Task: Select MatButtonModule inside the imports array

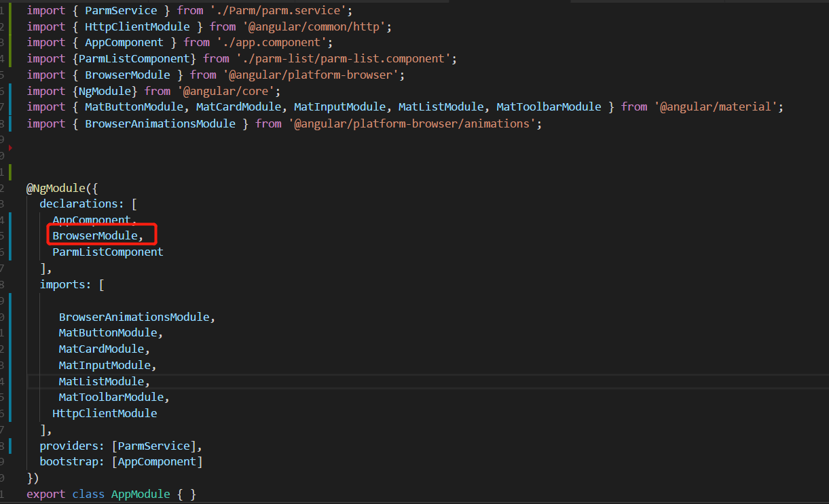Action: (x=109, y=332)
